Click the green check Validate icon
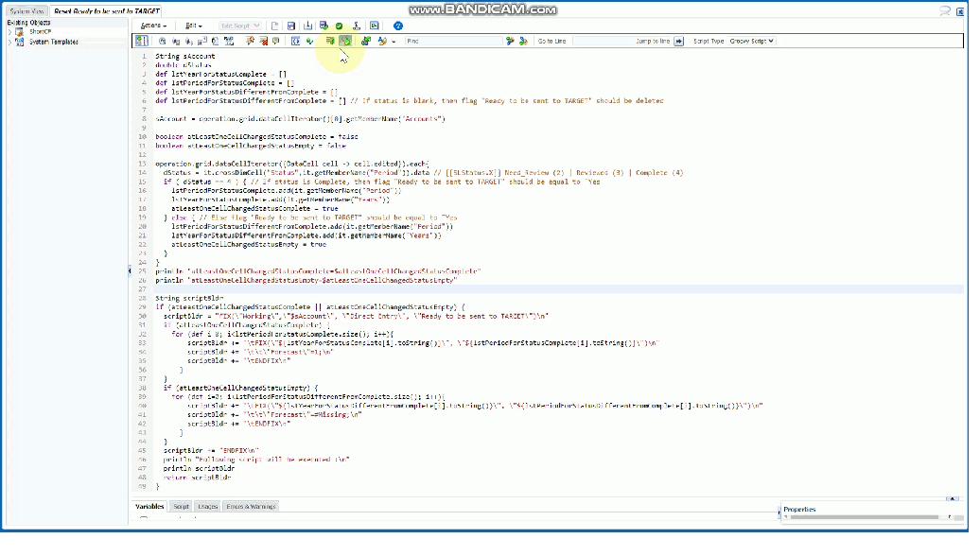 [x=340, y=26]
